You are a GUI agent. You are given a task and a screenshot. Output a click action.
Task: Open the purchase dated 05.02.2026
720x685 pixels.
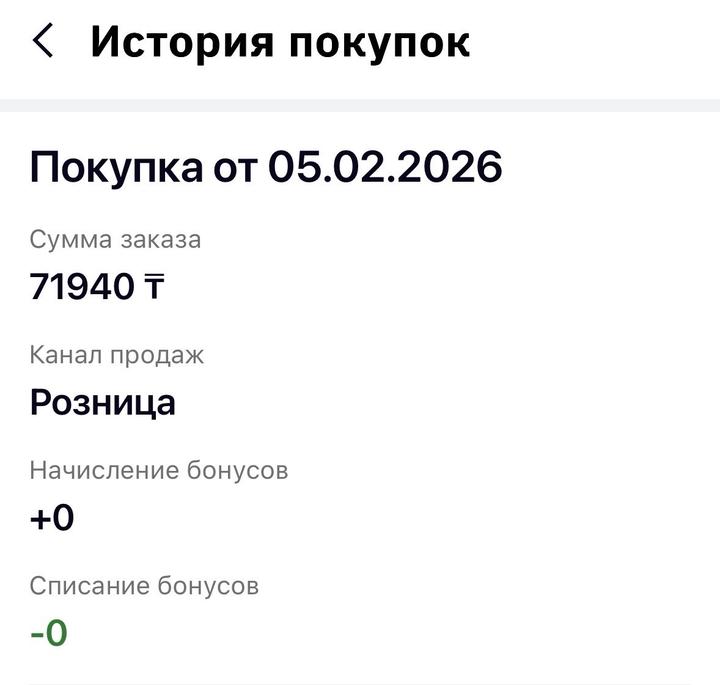tap(266, 167)
